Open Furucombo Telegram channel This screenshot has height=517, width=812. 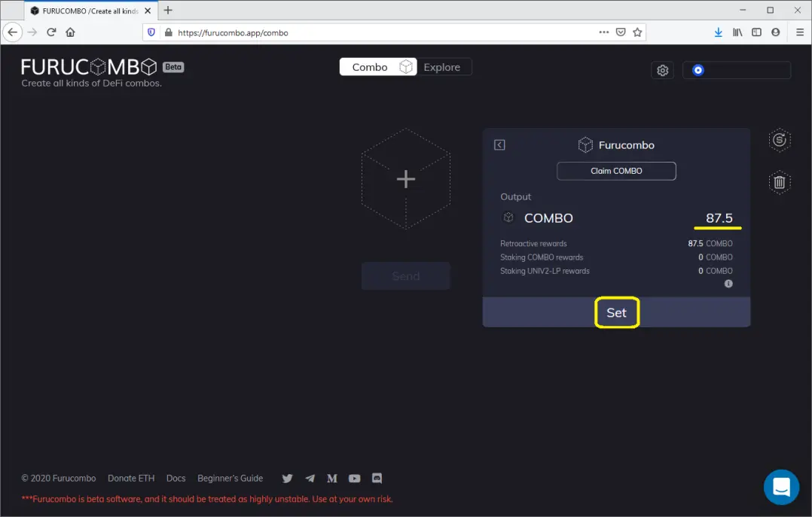pos(310,478)
